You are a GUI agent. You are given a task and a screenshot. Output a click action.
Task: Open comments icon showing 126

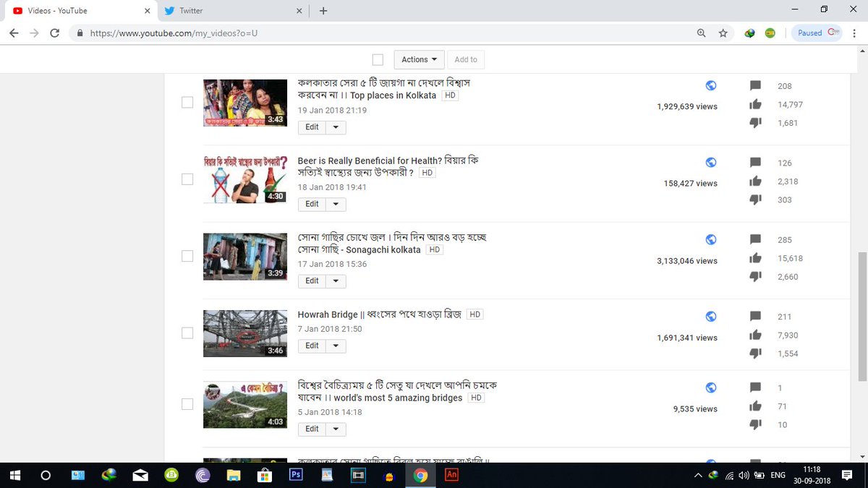(755, 163)
